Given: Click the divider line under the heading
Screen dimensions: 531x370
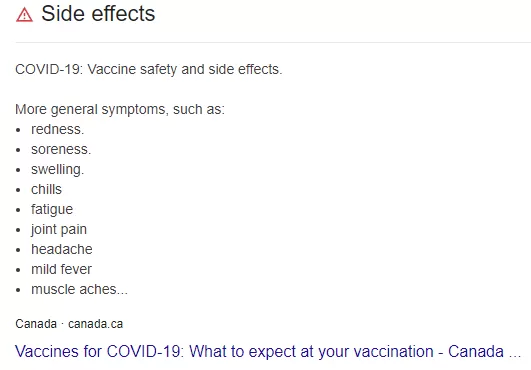Looking at the screenshot, I should click(x=273, y=43).
